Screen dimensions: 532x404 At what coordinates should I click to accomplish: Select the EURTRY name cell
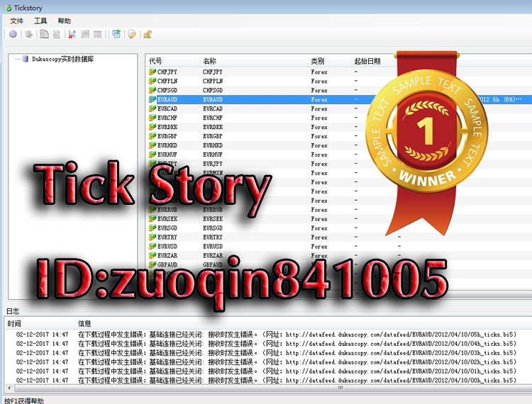click(x=213, y=237)
